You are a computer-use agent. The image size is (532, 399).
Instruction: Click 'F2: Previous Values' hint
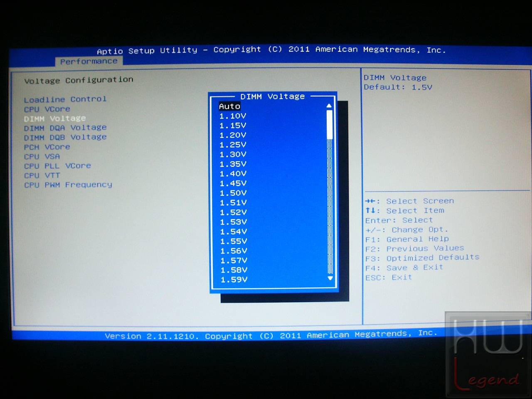point(415,249)
